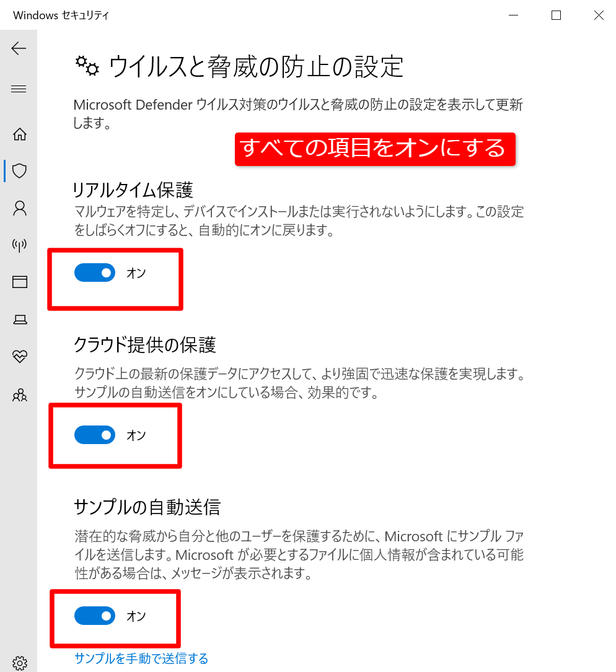Viewport: 616px width, 672px height.
Task: Toggle リアルタイム保護 switch
Action: (95, 273)
